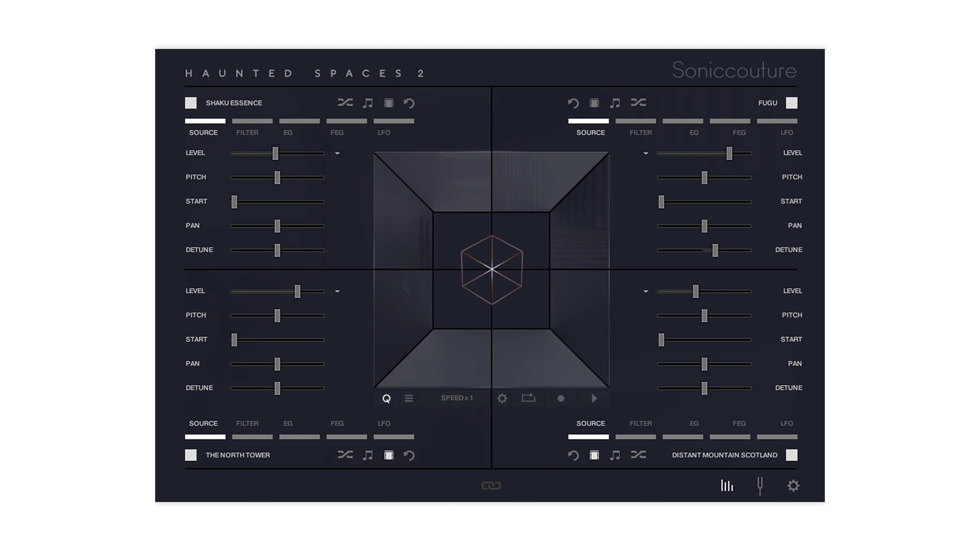Open the Fugu sound name selector
The height and width of the screenshot is (551, 980).
[x=768, y=103]
